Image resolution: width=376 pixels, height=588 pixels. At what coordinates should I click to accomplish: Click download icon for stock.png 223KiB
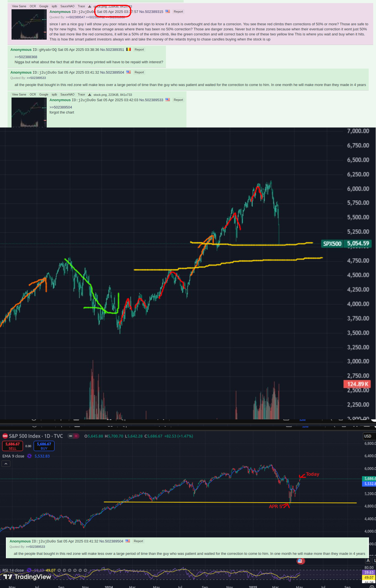point(90,95)
